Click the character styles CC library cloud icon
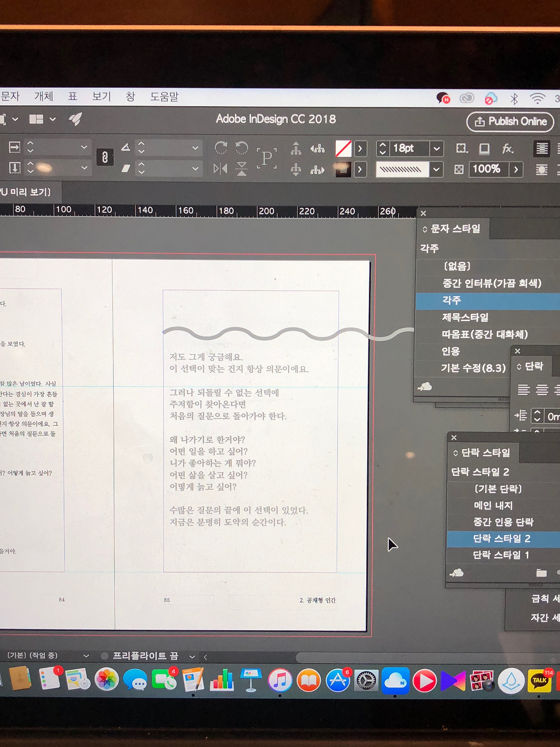 (x=425, y=387)
